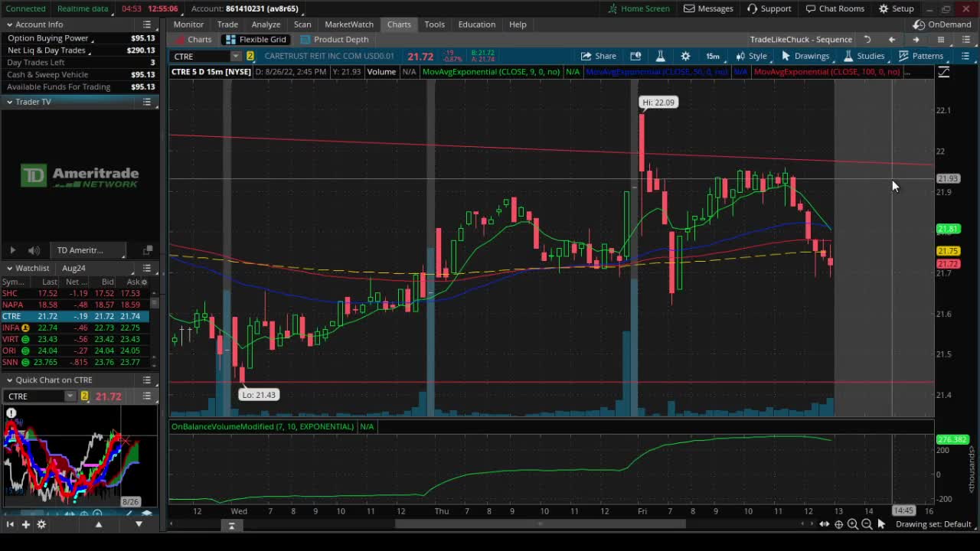Open the Patterns menu
The width and height of the screenshot is (980, 551).
tap(920, 56)
